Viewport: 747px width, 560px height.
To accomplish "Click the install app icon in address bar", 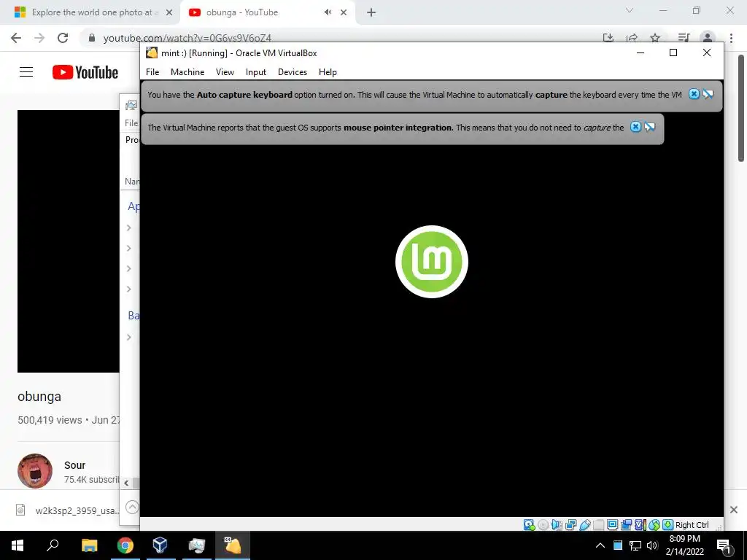I will [x=608, y=38].
